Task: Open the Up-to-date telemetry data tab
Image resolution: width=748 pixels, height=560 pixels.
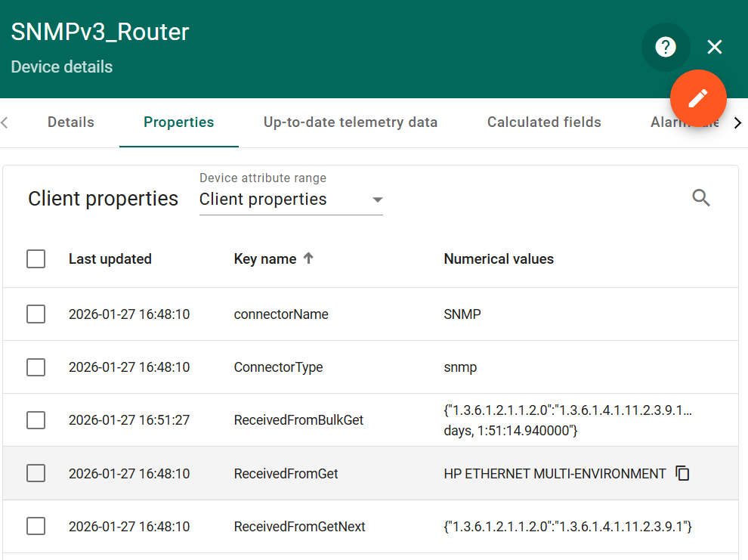Action: [x=351, y=122]
